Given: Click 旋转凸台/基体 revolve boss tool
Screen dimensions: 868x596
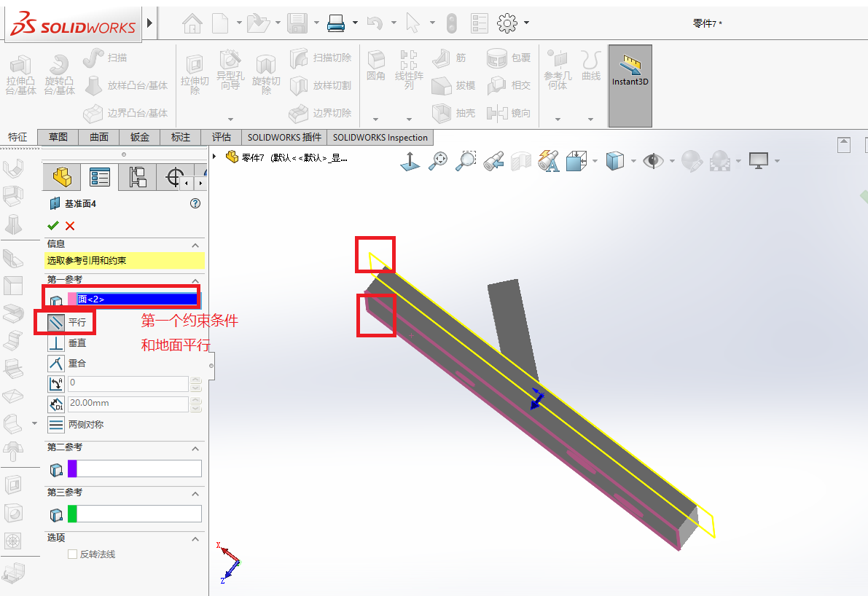Looking at the screenshot, I should coord(59,75).
